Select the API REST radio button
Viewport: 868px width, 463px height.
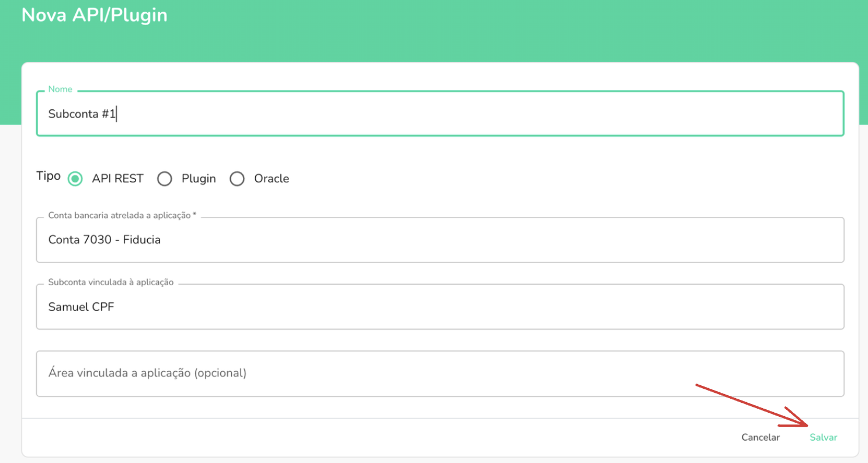click(x=75, y=179)
